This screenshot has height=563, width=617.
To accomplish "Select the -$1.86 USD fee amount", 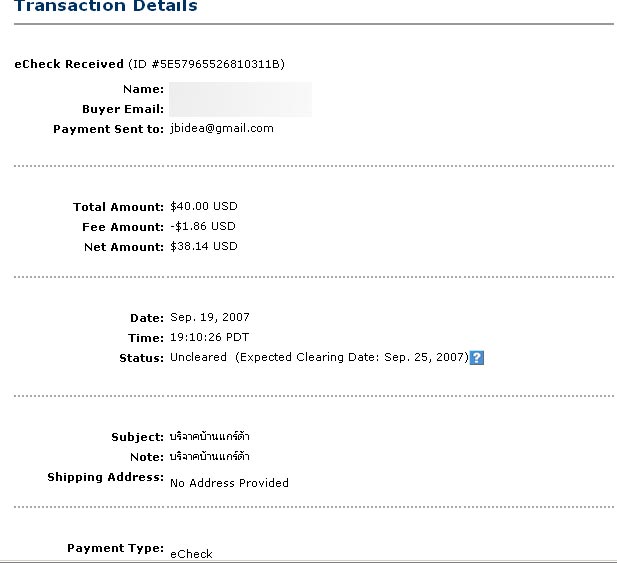I will pos(203,226).
